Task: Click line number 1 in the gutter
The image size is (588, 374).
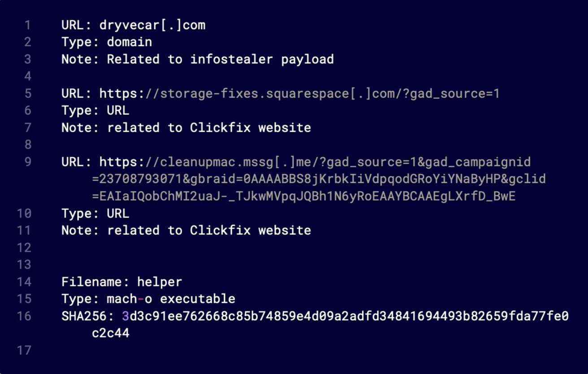Action: [x=28, y=25]
